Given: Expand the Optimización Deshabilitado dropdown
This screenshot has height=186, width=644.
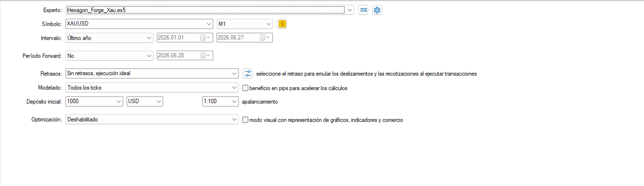Looking at the screenshot, I should pyautogui.click(x=234, y=120).
